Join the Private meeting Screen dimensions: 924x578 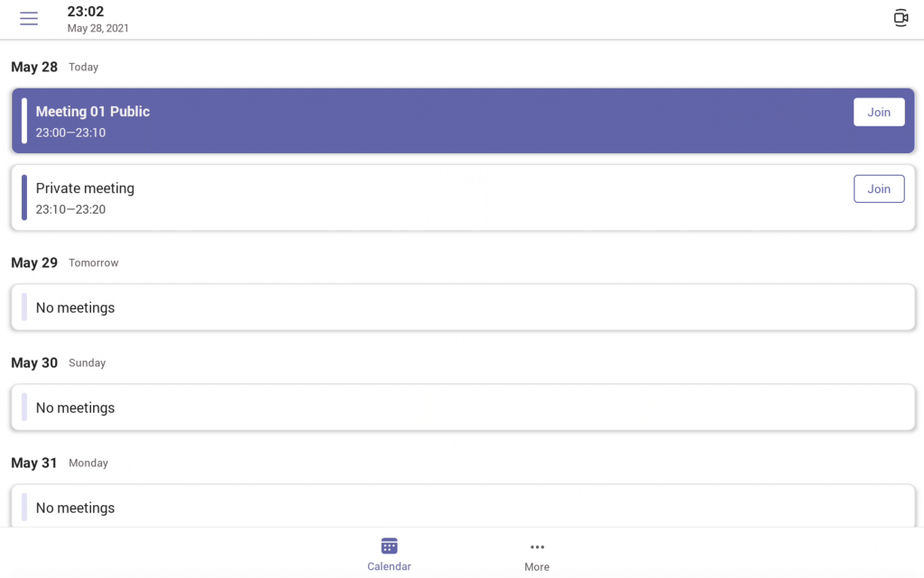coord(879,189)
